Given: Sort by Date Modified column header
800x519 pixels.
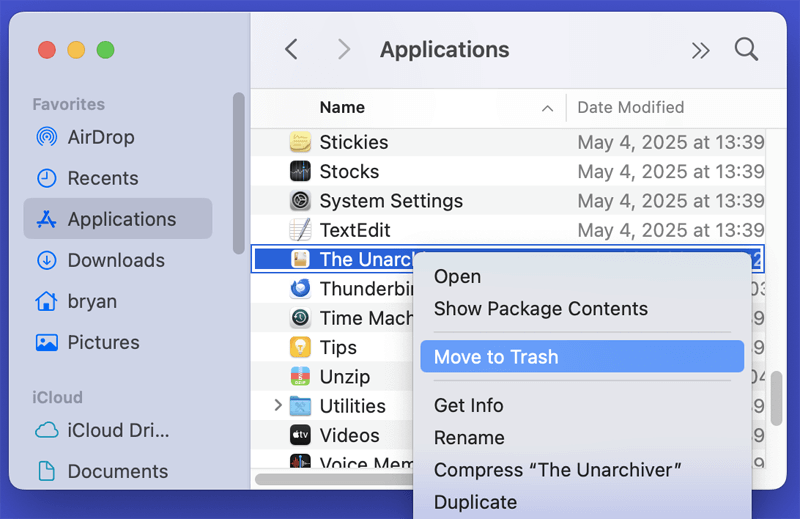Looking at the screenshot, I should click(631, 108).
